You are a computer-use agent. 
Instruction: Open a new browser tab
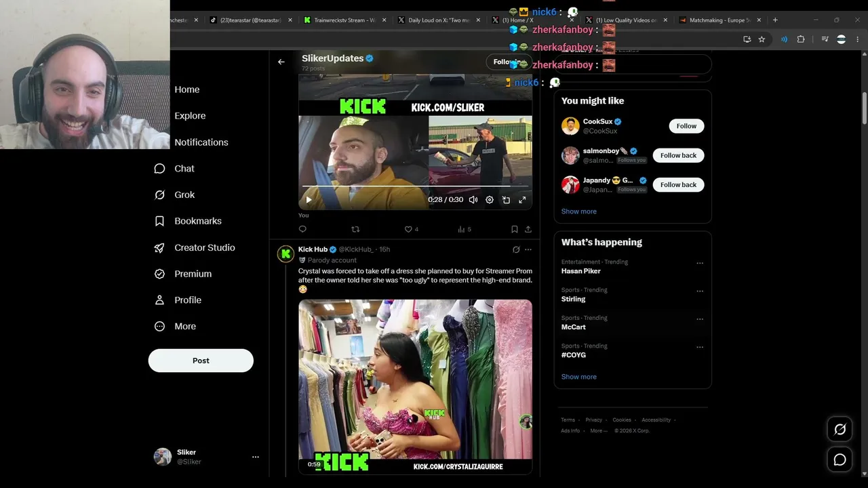point(775,20)
